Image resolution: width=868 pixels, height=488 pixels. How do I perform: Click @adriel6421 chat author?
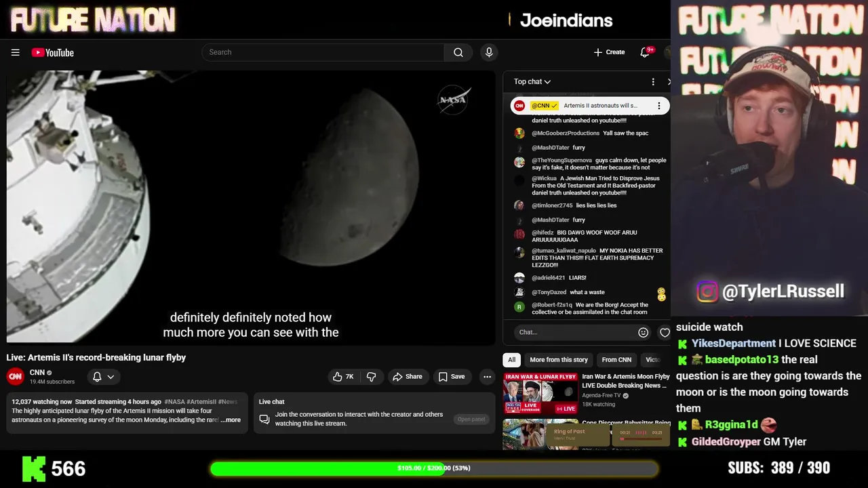coord(549,278)
